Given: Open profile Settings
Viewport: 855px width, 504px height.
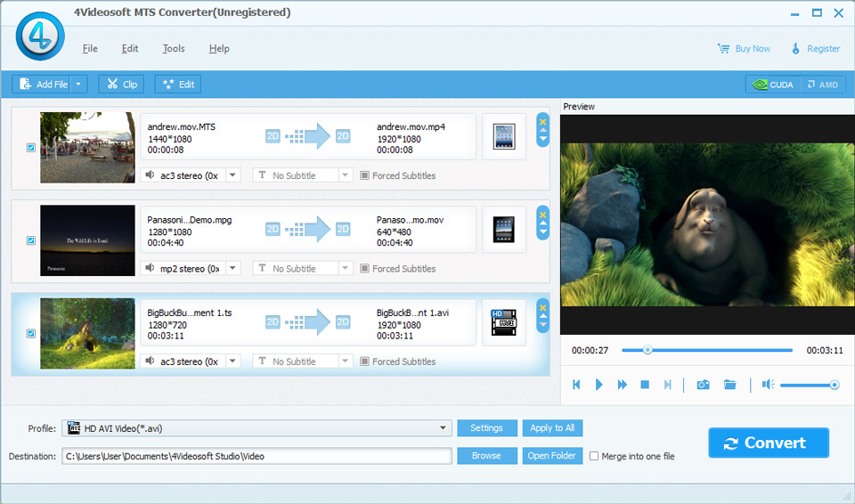Looking at the screenshot, I should point(486,428).
